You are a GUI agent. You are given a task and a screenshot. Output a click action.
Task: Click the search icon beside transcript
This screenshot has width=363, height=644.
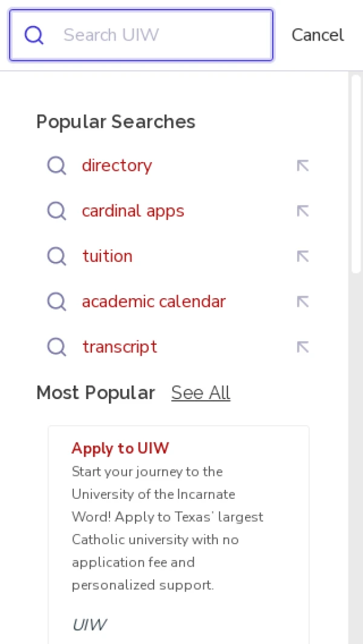tap(57, 347)
